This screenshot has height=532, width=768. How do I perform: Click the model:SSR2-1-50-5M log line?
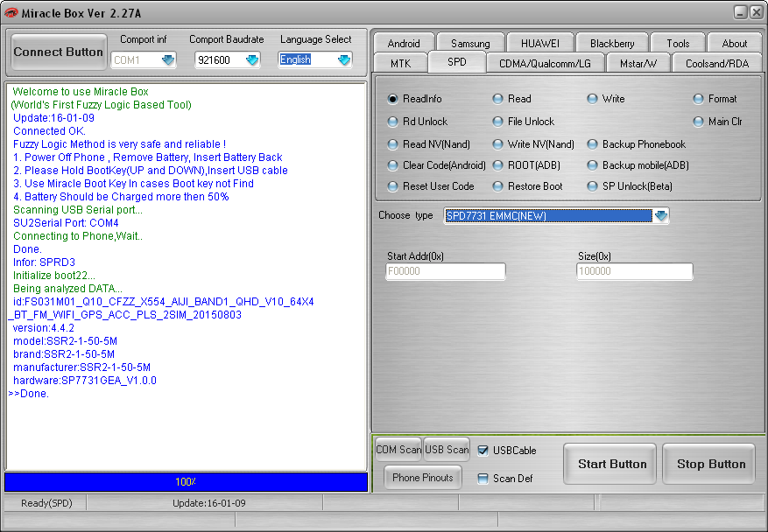[x=65, y=341]
